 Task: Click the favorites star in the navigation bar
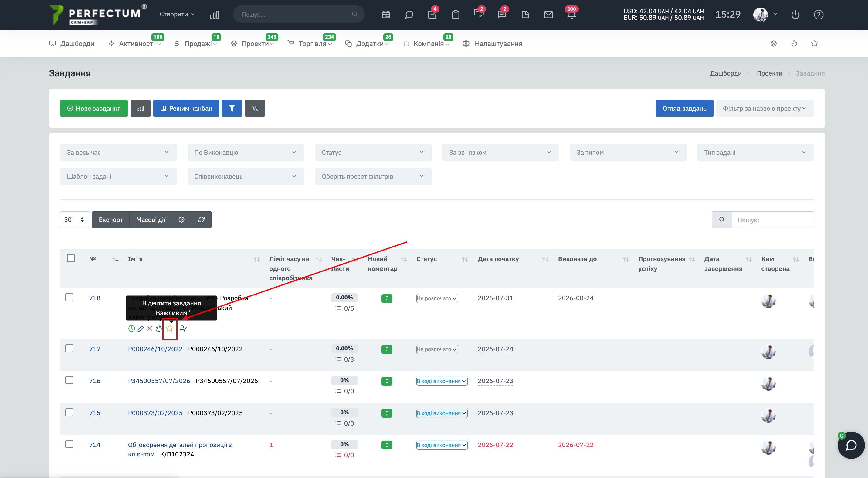pos(815,43)
